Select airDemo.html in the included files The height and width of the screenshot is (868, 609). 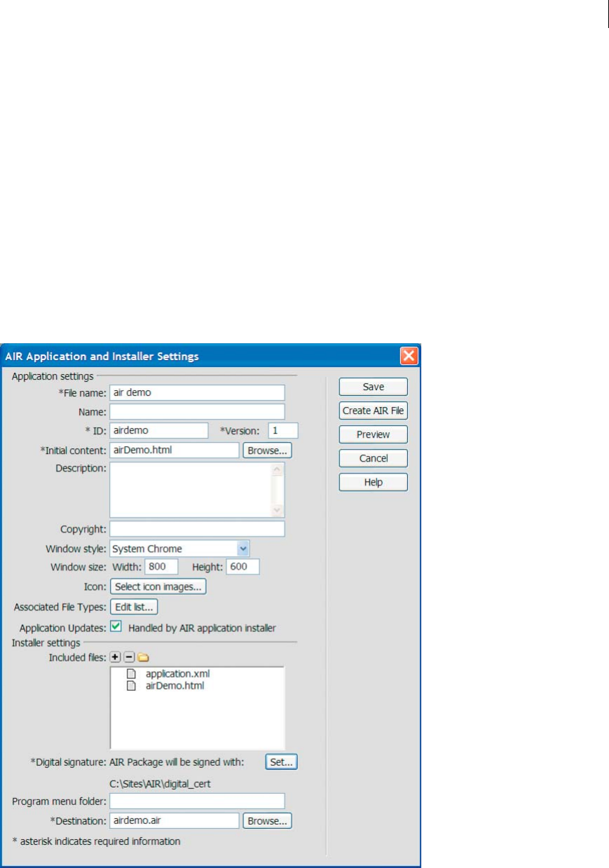point(175,686)
